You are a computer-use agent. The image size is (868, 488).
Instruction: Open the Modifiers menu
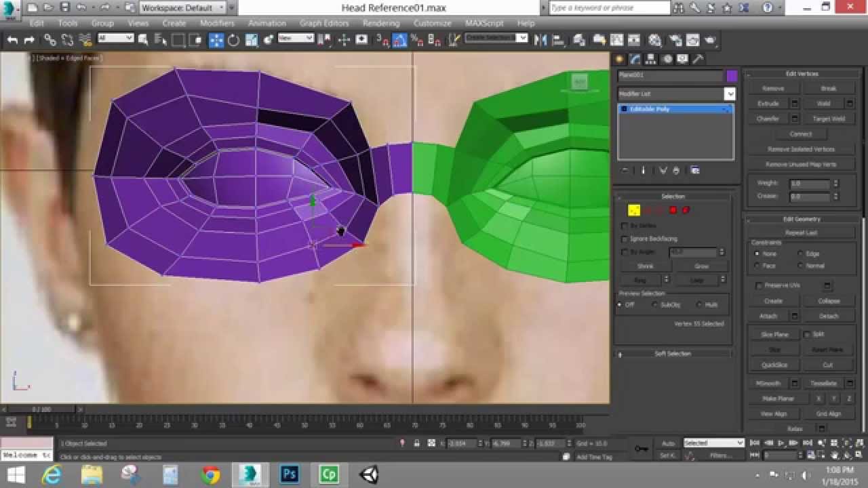(x=216, y=23)
